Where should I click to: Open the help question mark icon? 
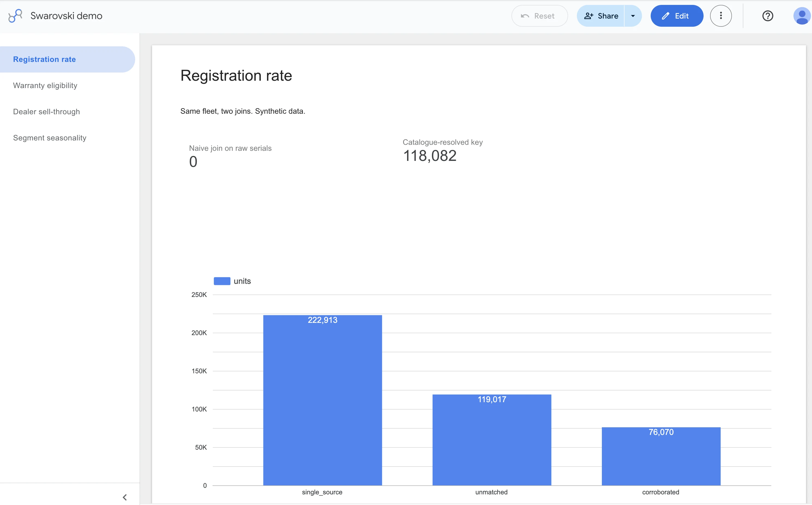click(x=768, y=16)
